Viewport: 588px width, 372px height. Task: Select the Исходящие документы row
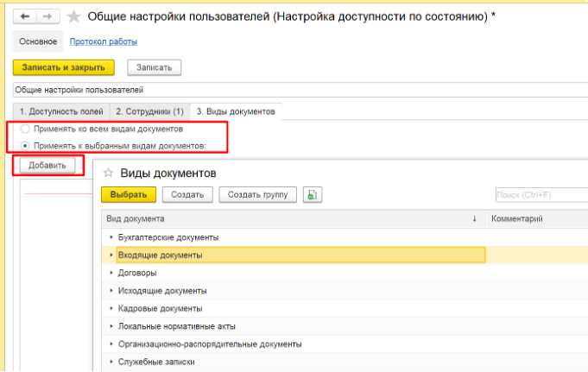[x=345, y=291]
